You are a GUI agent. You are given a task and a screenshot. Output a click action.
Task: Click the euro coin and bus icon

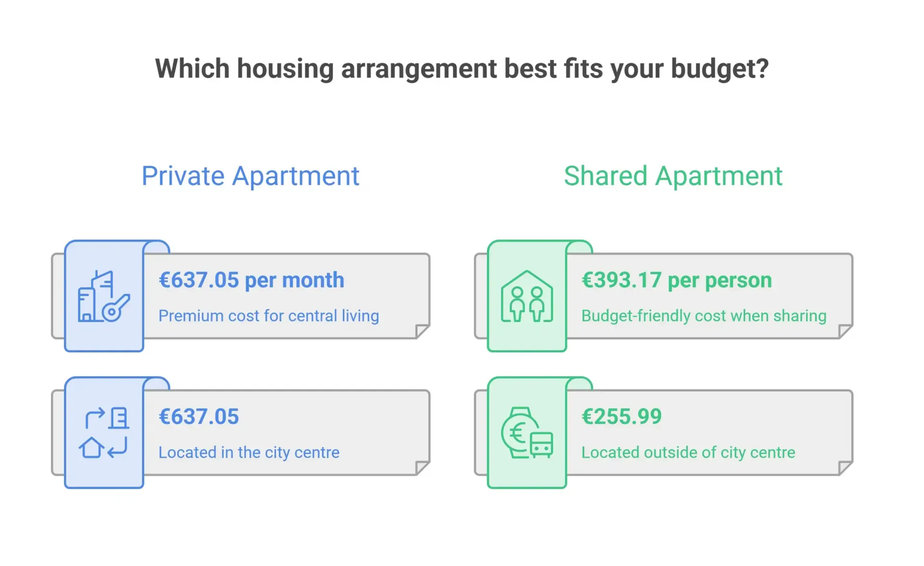pos(527,433)
